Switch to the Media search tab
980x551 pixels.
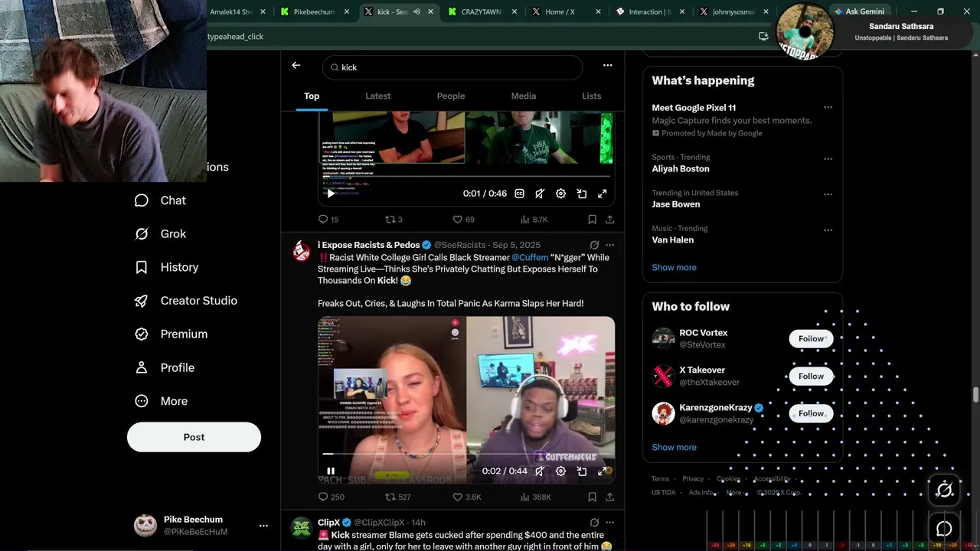tap(524, 96)
